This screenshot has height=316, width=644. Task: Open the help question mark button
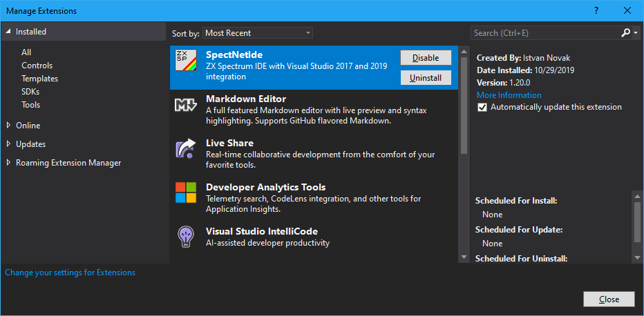coord(596,10)
